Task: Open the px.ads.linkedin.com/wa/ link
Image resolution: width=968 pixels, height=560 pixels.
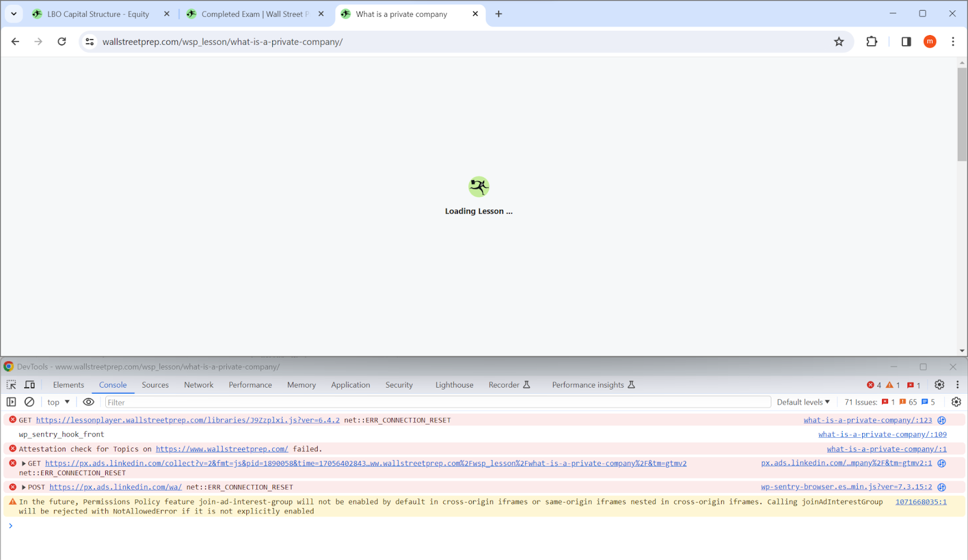Action: click(116, 487)
